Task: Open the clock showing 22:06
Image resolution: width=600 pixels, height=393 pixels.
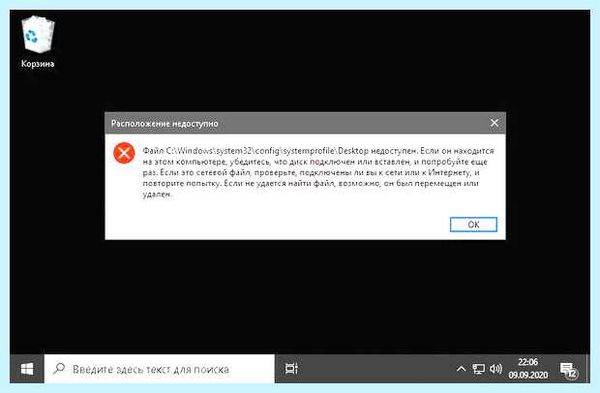Action: pos(528,368)
